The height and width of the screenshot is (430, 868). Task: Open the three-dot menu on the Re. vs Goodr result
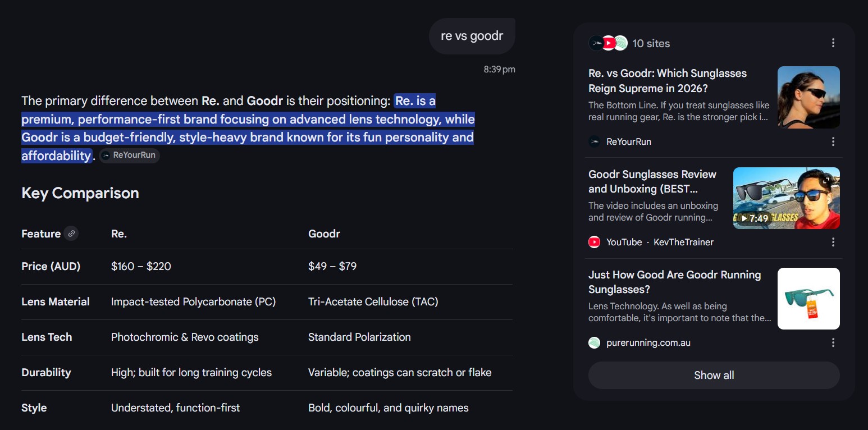[x=833, y=142]
